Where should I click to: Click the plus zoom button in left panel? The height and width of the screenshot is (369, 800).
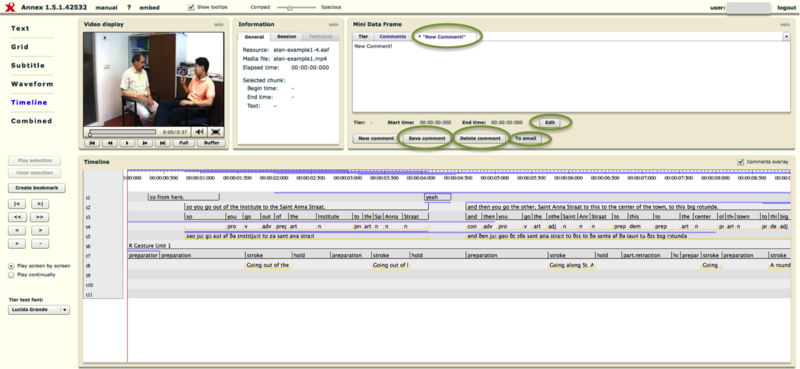pos(17,244)
